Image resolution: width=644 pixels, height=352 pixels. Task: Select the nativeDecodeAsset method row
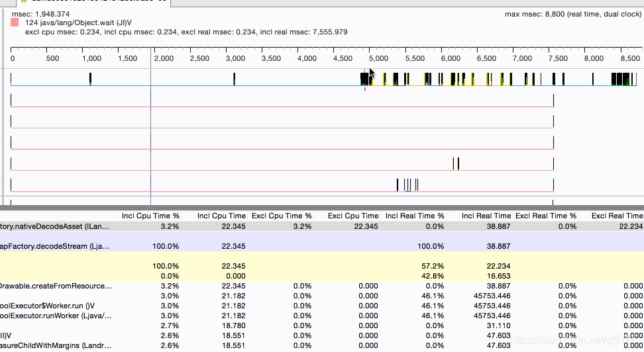pos(322,226)
